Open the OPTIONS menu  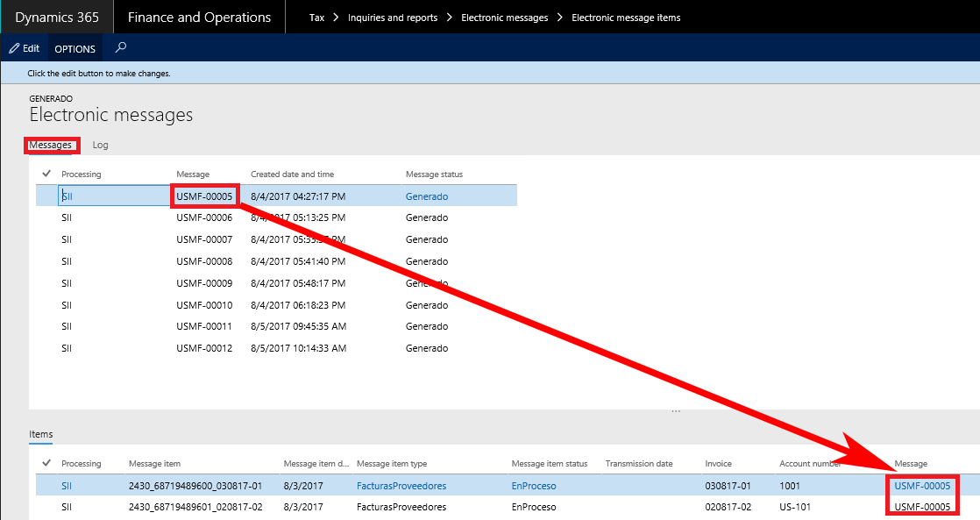(75, 49)
